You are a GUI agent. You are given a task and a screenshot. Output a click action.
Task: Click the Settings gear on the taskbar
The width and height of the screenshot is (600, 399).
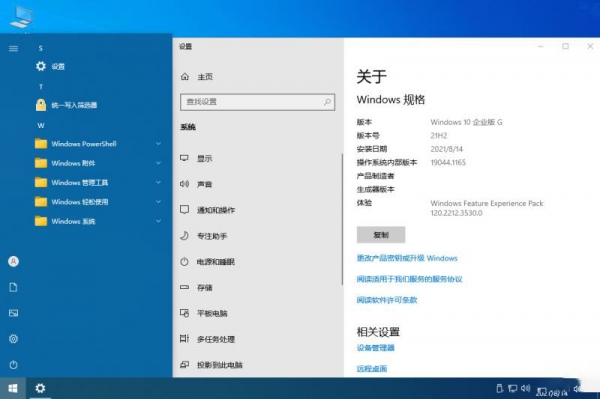point(40,388)
